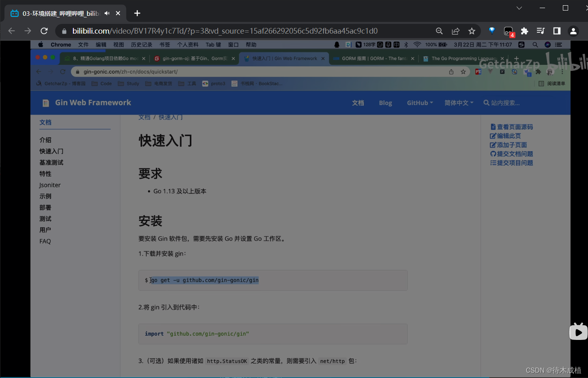The image size is (588, 378).
Task: Click 查看页面源码 link
Action: point(512,127)
